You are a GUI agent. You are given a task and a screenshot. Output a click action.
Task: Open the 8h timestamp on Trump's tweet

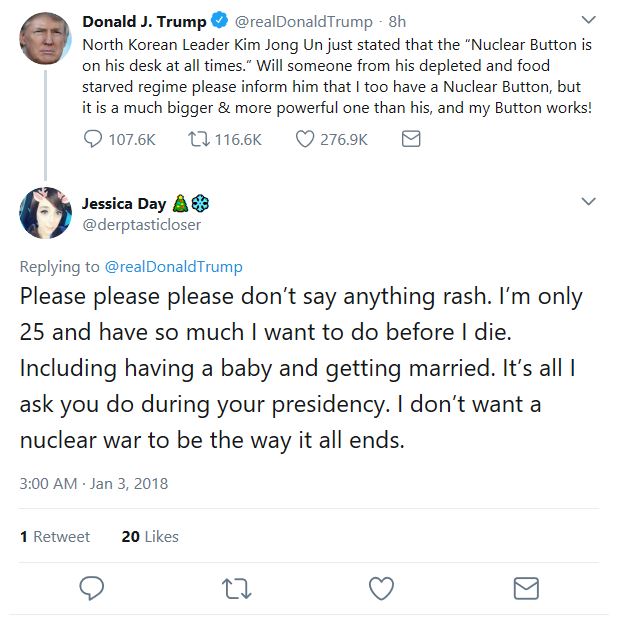point(397,22)
